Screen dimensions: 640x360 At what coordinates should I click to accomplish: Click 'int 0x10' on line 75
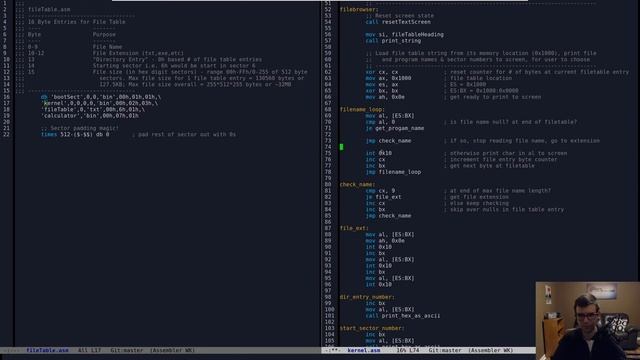(x=378, y=153)
